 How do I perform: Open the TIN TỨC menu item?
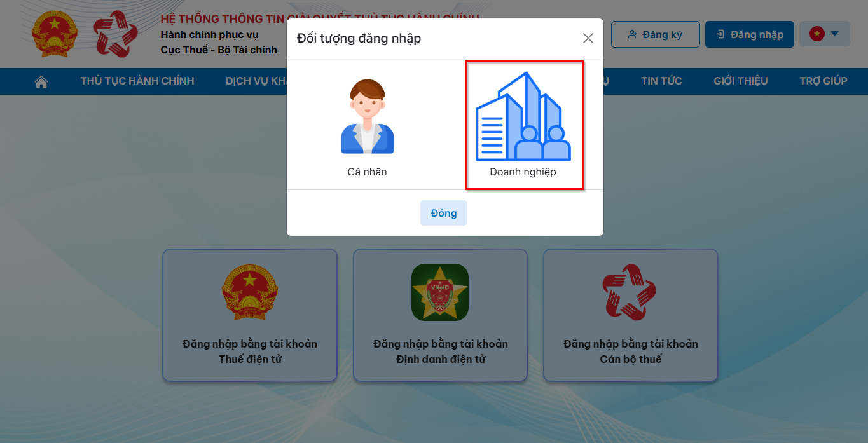(x=661, y=81)
